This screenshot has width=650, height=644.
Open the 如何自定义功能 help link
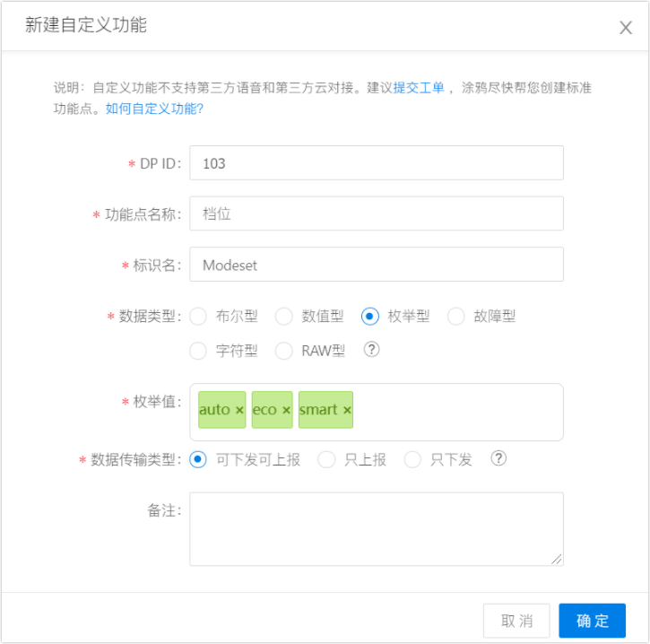pyautogui.click(x=154, y=109)
